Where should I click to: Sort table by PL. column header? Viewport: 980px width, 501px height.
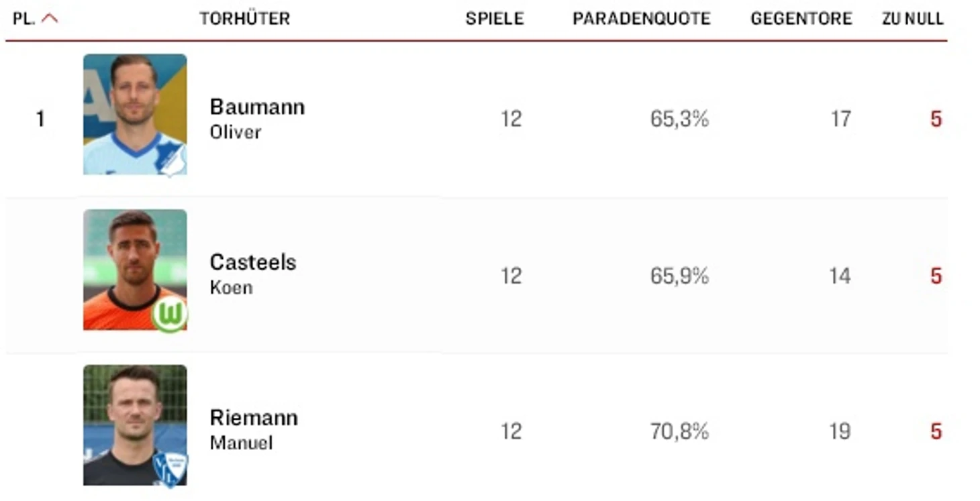(23, 19)
